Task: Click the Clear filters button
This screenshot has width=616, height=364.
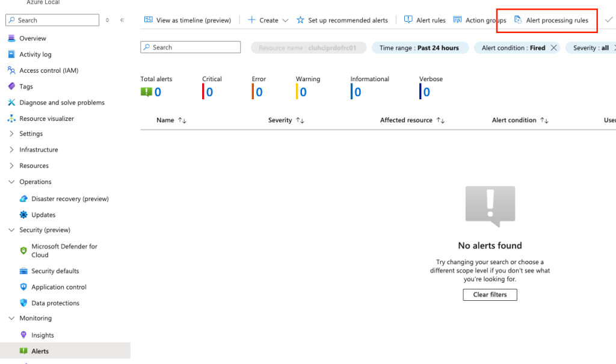Action: coord(490,295)
